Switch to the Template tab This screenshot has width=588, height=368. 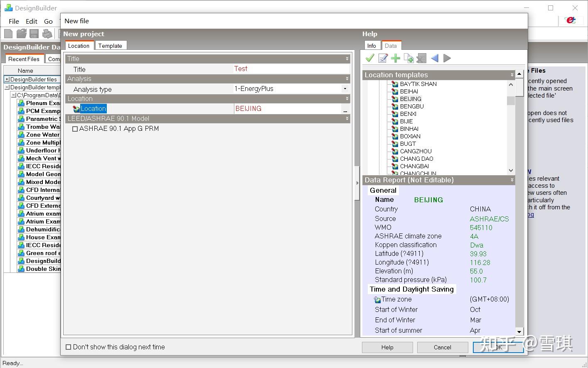(110, 46)
